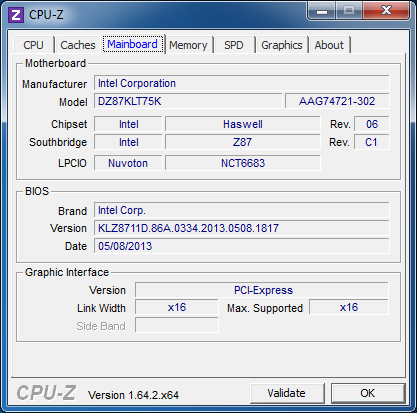The width and height of the screenshot is (417, 413).
Task: Click the Manufacturer field showing Intel Corporation
Action: point(242,83)
